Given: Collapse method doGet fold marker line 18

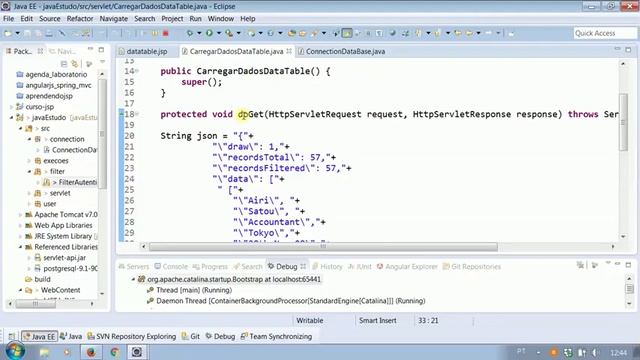Looking at the screenshot, I should pos(138,114).
